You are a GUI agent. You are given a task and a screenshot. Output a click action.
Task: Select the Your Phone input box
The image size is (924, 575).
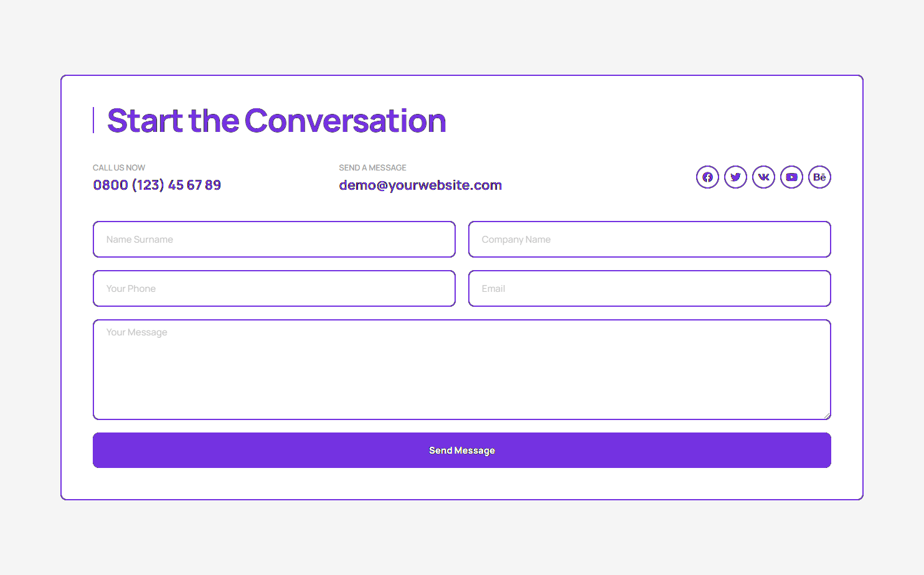coord(274,289)
